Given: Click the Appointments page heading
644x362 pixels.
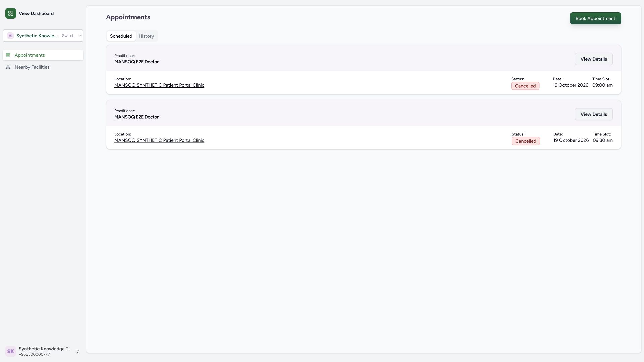Looking at the screenshot, I should click(x=128, y=17).
